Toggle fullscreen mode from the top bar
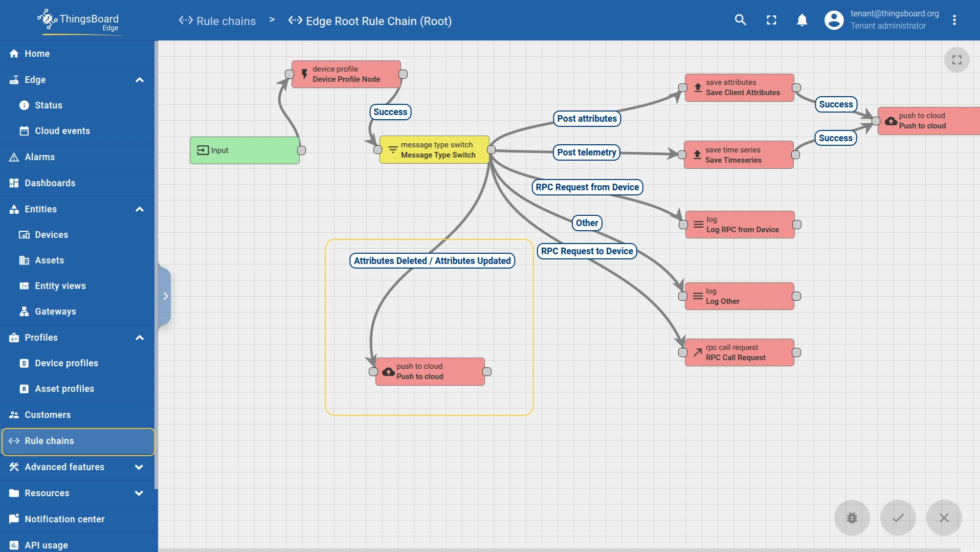This screenshot has width=980, height=552. coord(771,20)
